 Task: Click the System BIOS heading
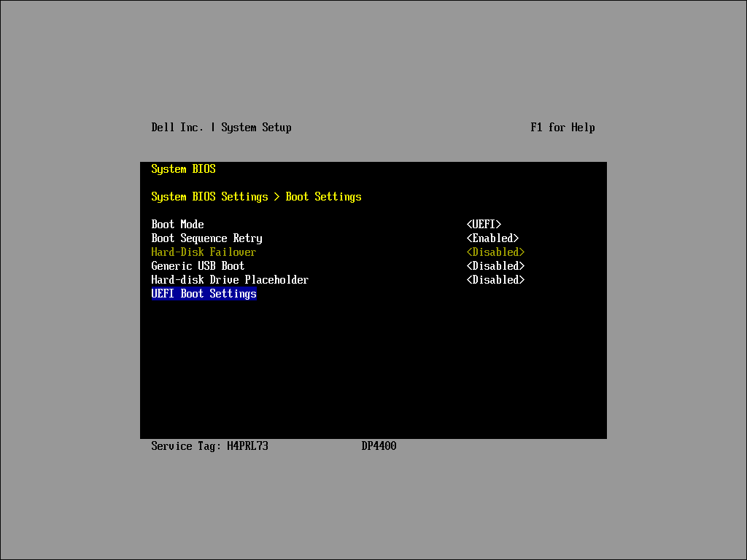tap(183, 168)
